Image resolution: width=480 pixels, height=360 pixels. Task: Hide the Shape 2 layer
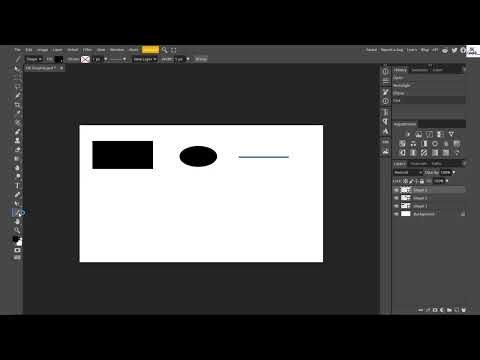click(x=396, y=198)
